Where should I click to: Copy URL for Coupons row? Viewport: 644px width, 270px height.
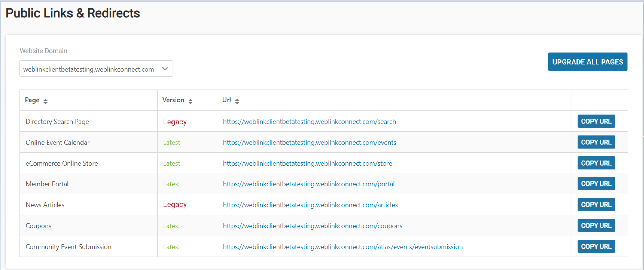[596, 226]
